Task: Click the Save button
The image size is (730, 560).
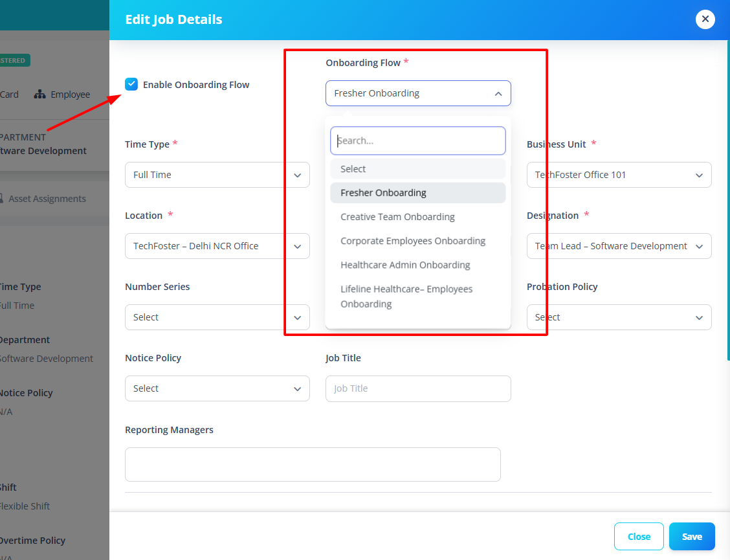Action: (692, 537)
